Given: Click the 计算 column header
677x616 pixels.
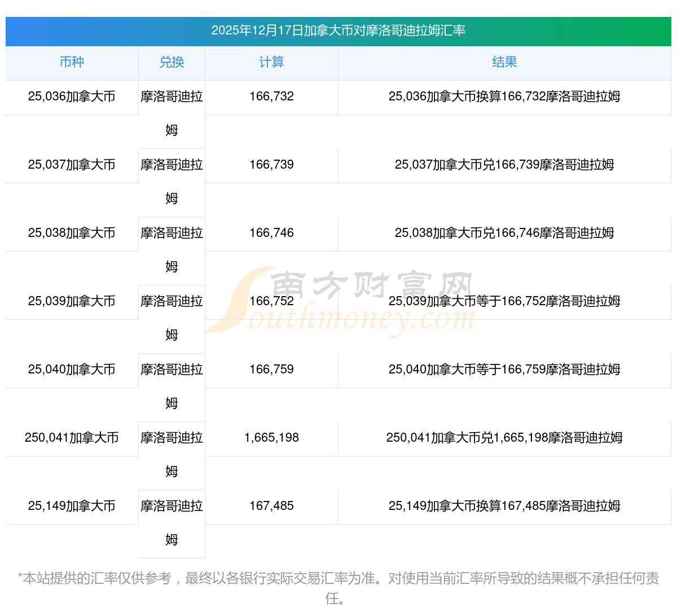Looking at the screenshot, I should tap(271, 62).
